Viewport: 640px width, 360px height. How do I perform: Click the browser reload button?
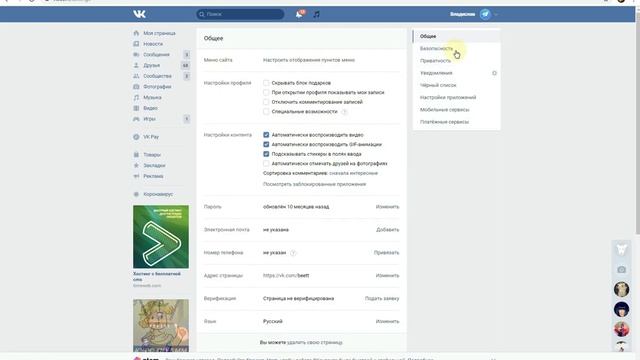[32, 1]
